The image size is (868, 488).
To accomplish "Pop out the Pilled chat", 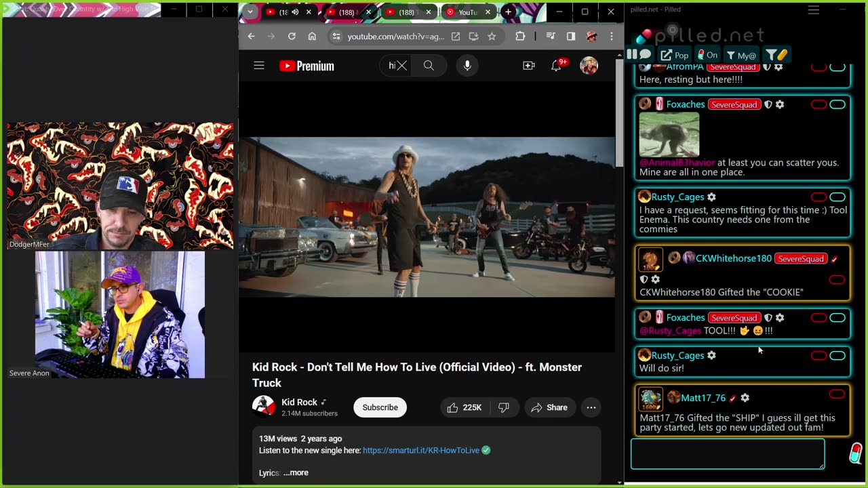I will (675, 55).
